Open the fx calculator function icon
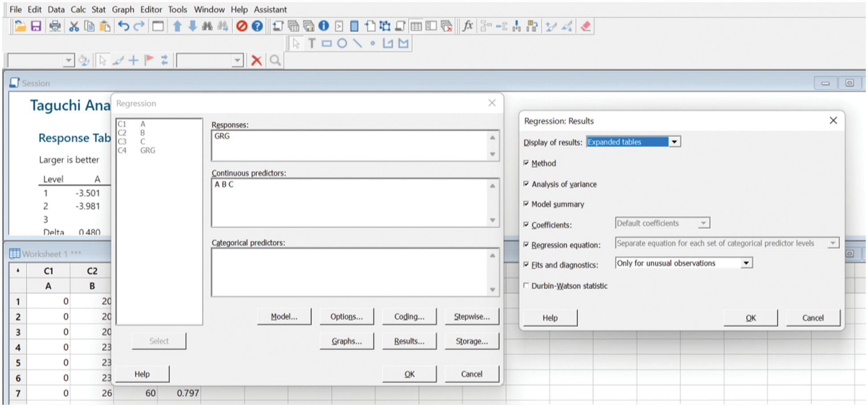Image resolution: width=868 pixels, height=407 pixels. pos(467,26)
